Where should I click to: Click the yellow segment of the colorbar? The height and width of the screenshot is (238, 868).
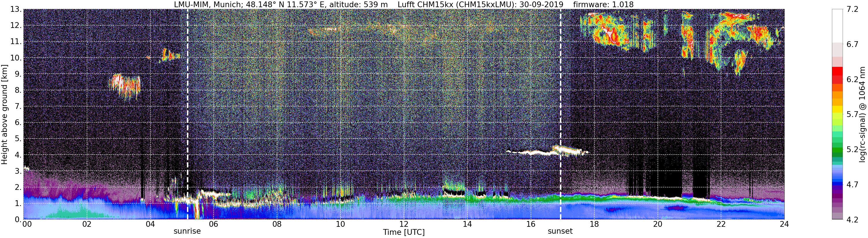(x=837, y=109)
